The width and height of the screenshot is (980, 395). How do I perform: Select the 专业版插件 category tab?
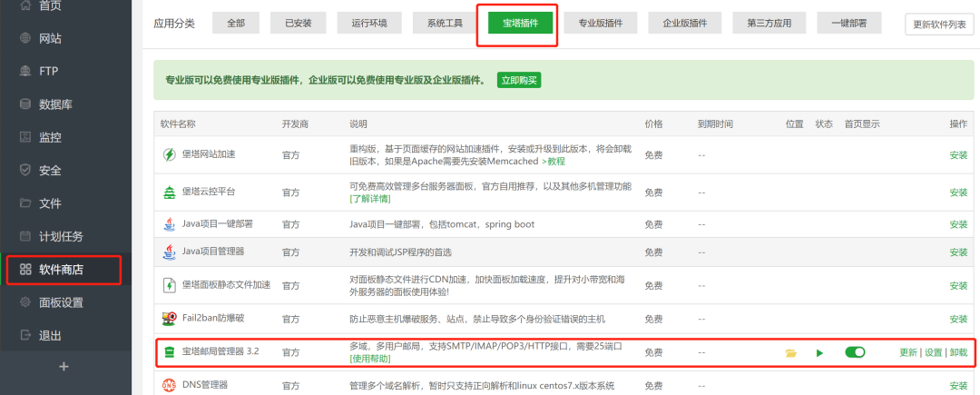(600, 23)
